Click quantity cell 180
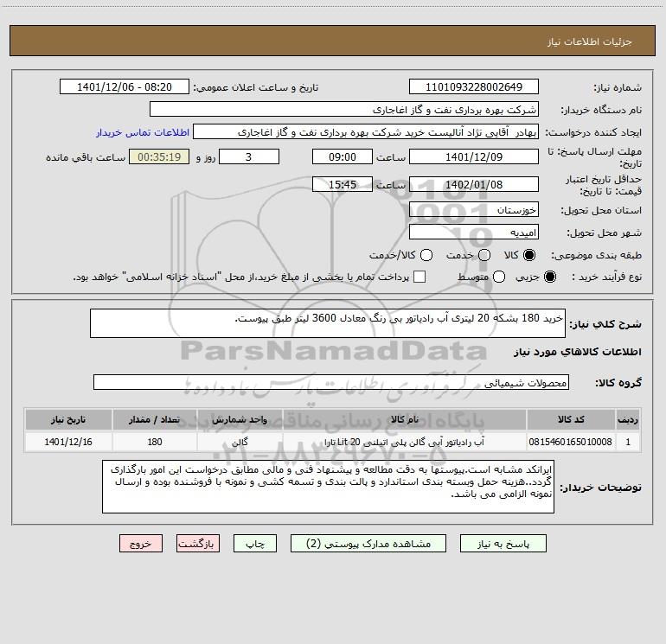 pos(155,442)
